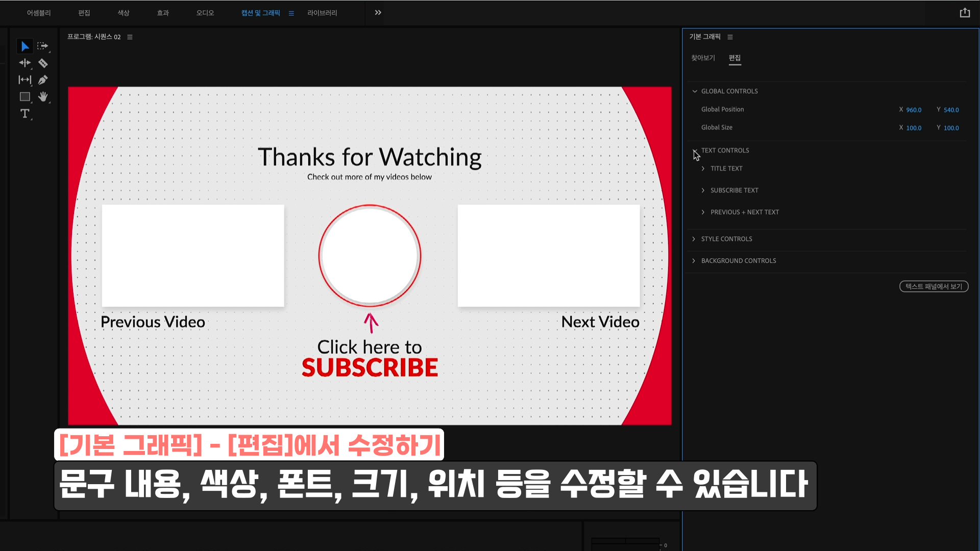Select the Ripple Edit tool

24,63
